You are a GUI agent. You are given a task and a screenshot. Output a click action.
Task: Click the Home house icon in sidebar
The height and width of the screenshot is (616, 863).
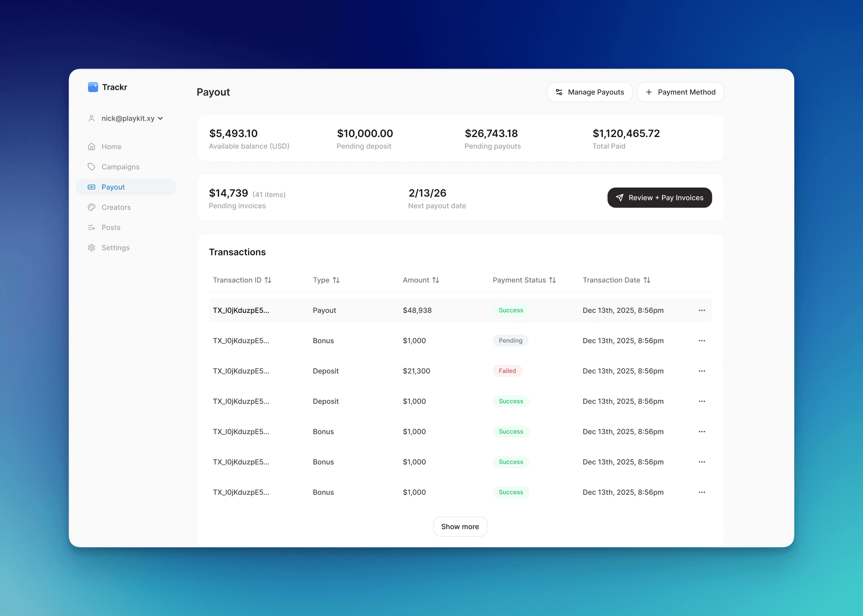[91, 147]
